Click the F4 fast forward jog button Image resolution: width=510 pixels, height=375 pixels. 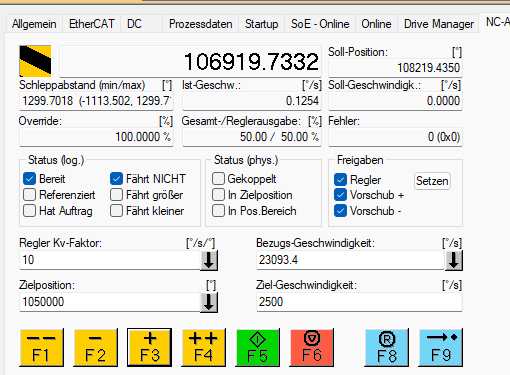point(204,347)
